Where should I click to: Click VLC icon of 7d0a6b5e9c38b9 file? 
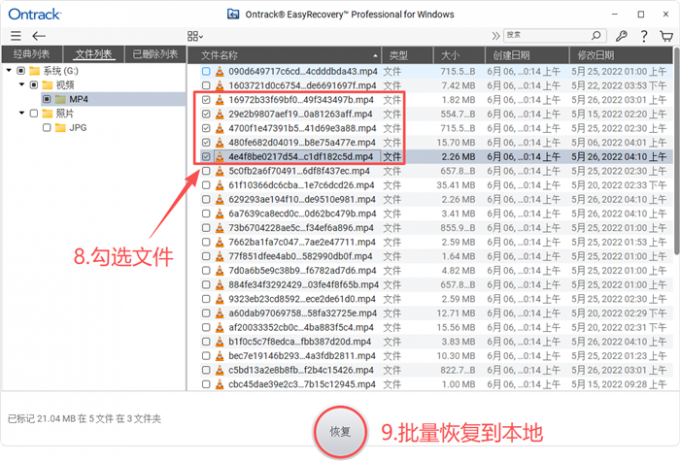pyautogui.click(x=220, y=270)
